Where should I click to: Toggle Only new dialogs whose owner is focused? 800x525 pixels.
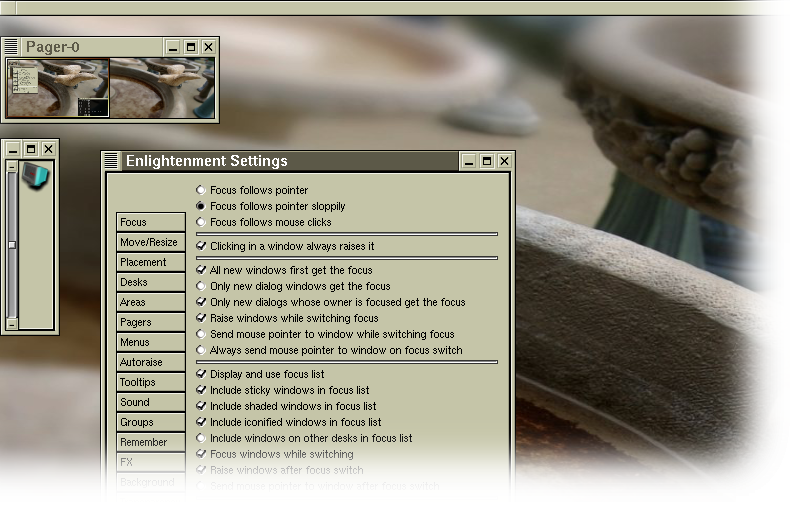[331, 302]
